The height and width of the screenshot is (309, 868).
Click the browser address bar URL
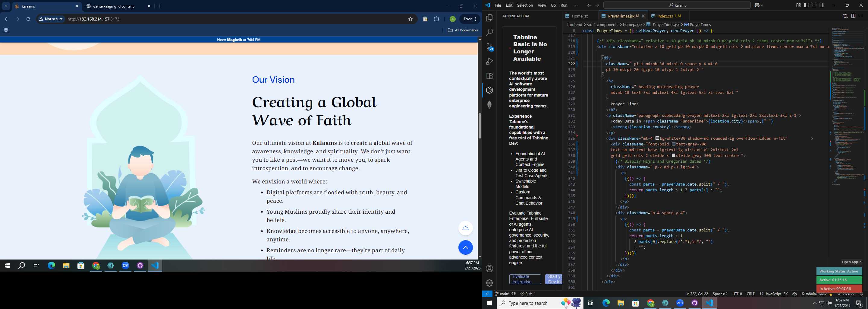click(93, 19)
